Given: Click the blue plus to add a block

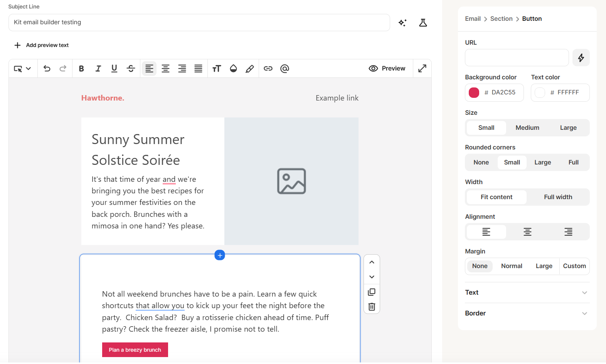Looking at the screenshot, I should click(x=220, y=255).
